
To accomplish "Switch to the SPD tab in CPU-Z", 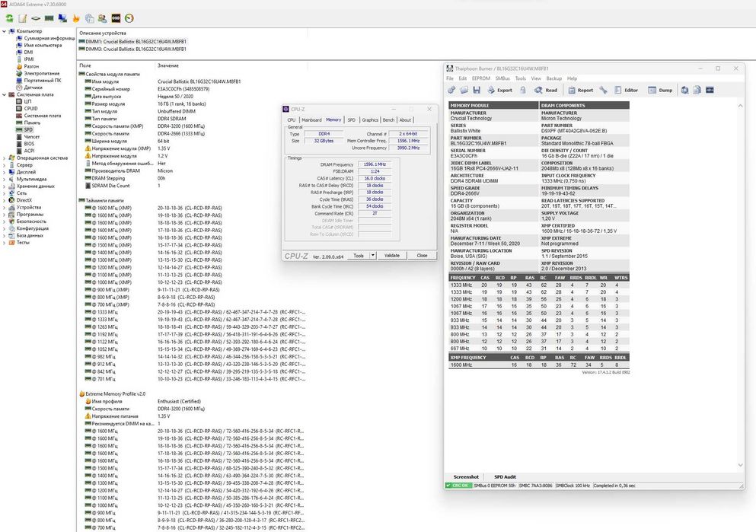I will pyautogui.click(x=351, y=119).
